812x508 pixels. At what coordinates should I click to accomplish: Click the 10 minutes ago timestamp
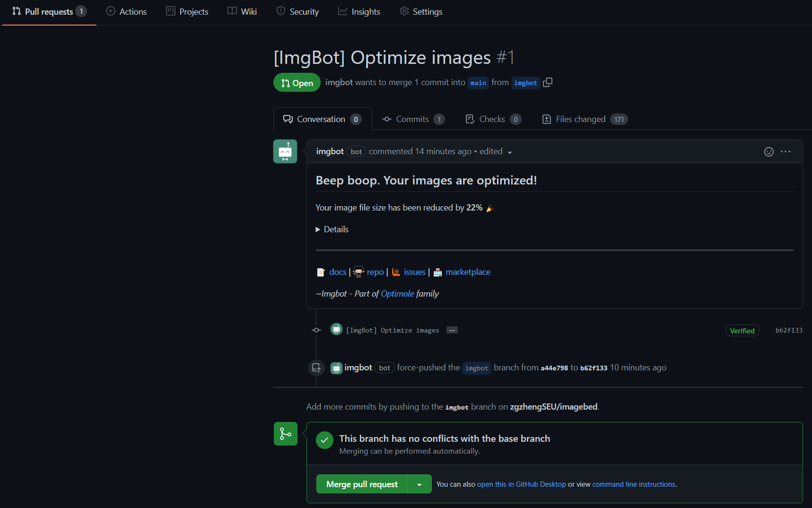pos(638,368)
